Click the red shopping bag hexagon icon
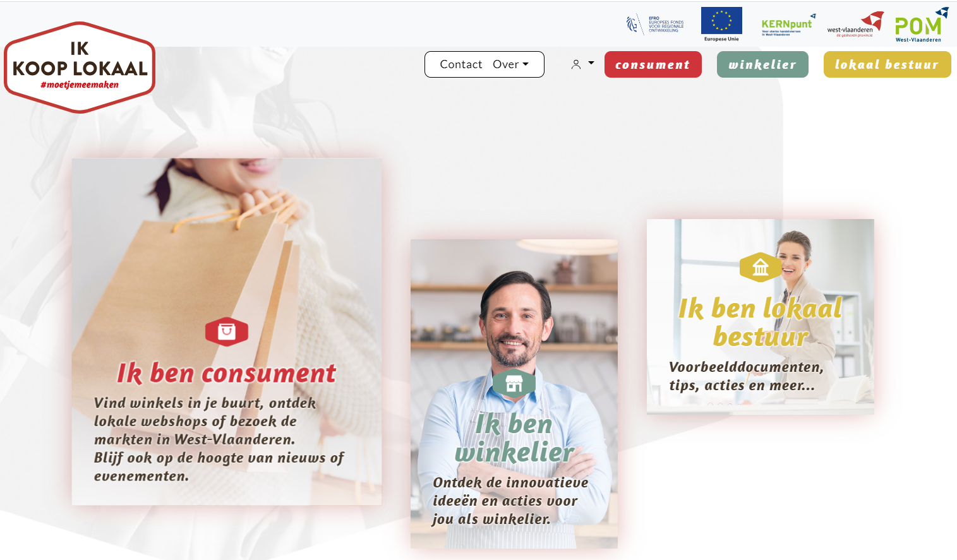The image size is (957, 560). pos(227,331)
